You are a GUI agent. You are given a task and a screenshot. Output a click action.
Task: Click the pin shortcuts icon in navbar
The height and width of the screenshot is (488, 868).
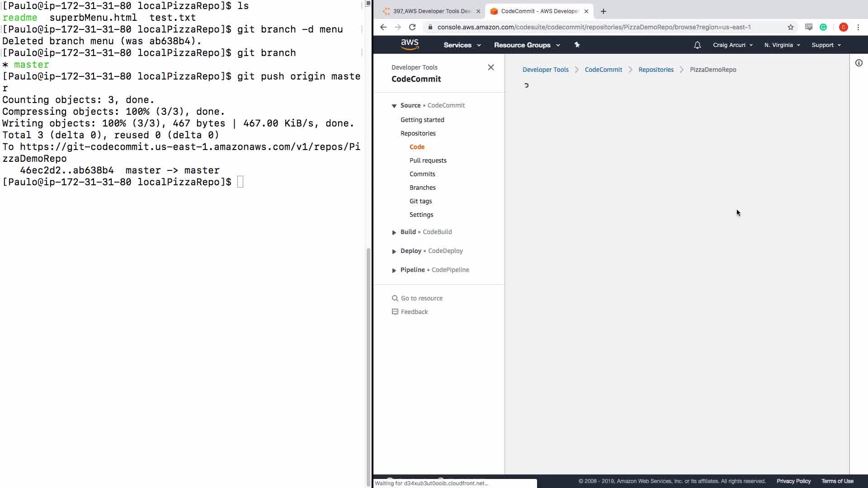(x=577, y=45)
